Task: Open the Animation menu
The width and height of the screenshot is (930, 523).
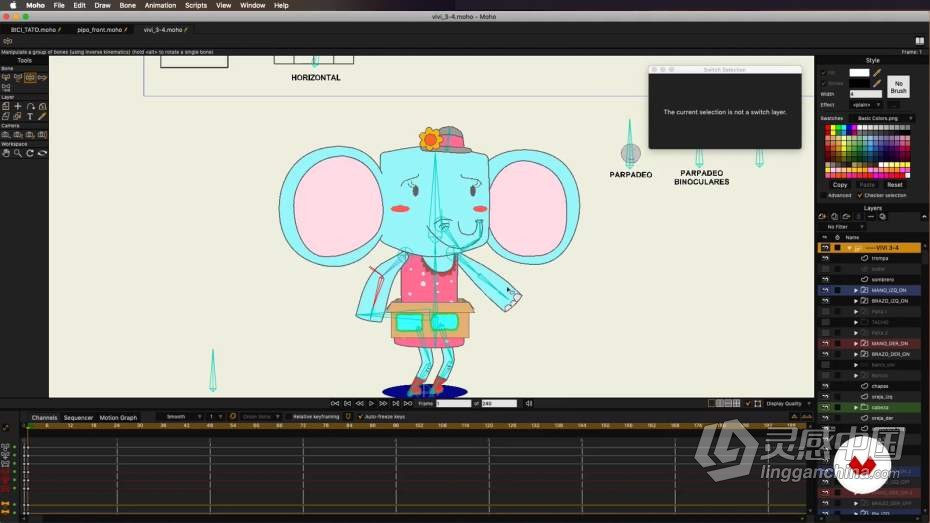Action: point(160,5)
